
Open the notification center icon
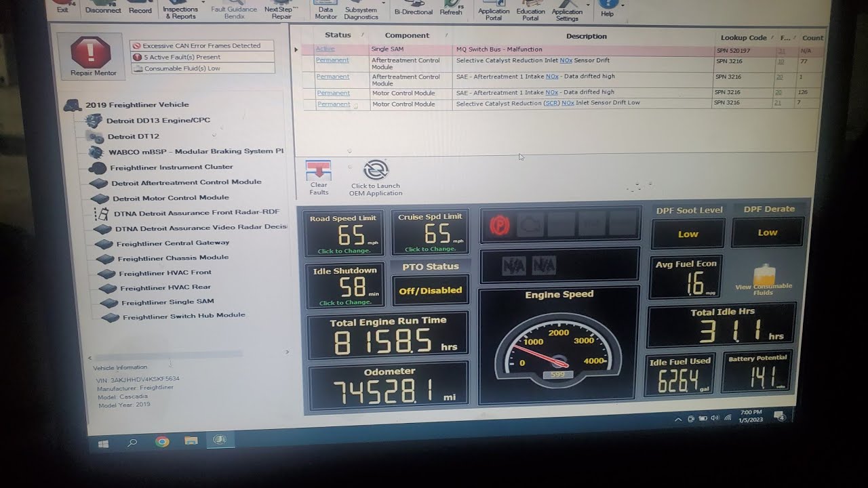780,416
